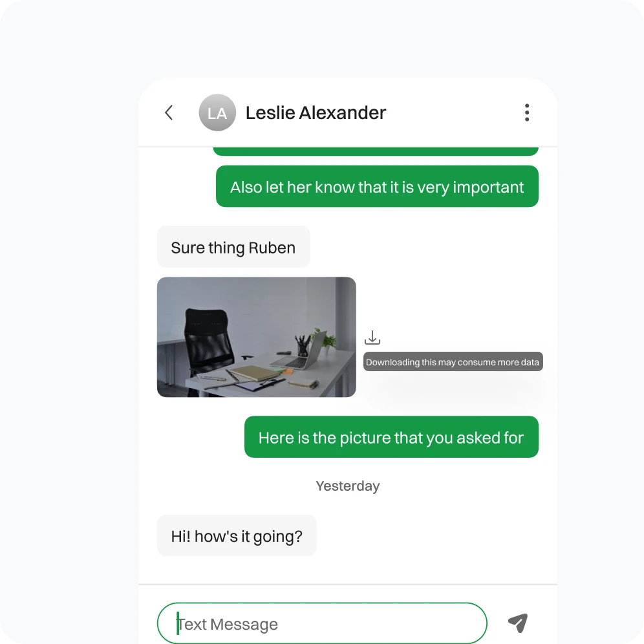Tap the LA avatar circle

[x=217, y=113]
